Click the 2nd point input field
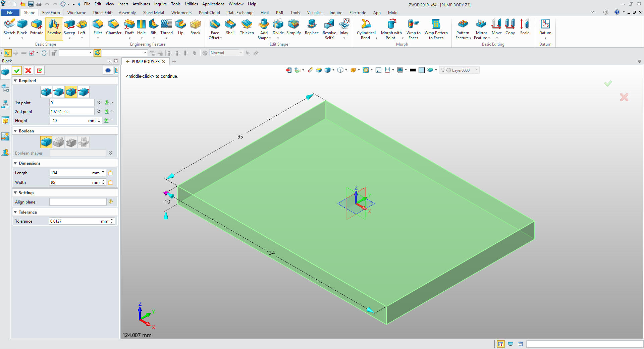The image size is (644, 349). 72,111
